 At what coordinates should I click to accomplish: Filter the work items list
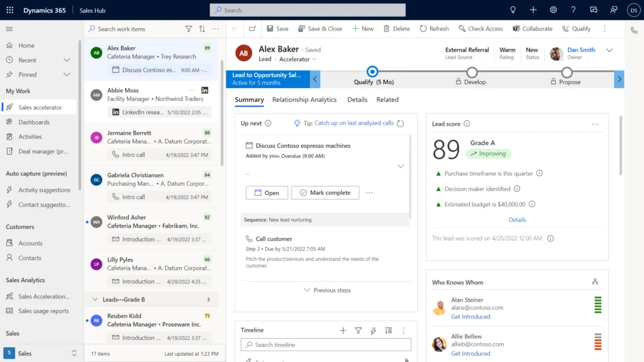pos(189,29)
